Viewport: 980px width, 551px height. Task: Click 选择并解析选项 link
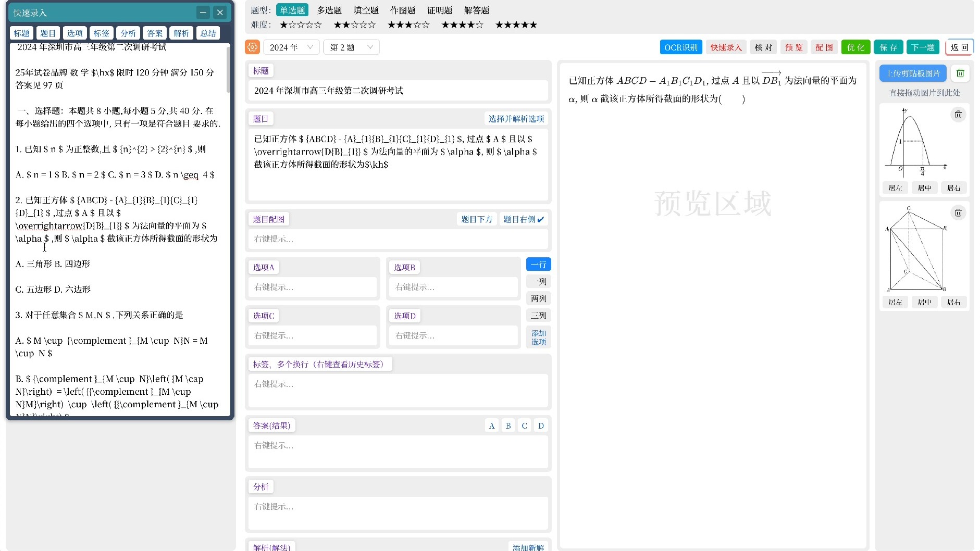516,119
